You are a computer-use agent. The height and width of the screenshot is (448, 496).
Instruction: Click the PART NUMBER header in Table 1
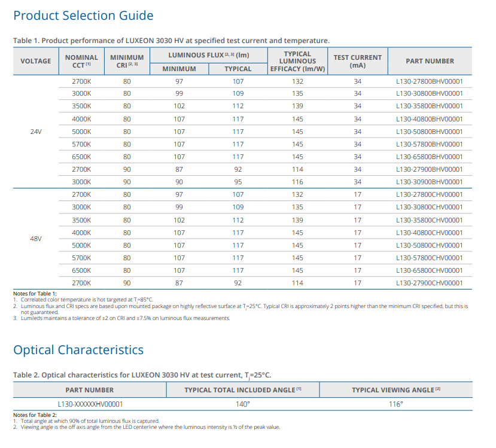[430, 61]
